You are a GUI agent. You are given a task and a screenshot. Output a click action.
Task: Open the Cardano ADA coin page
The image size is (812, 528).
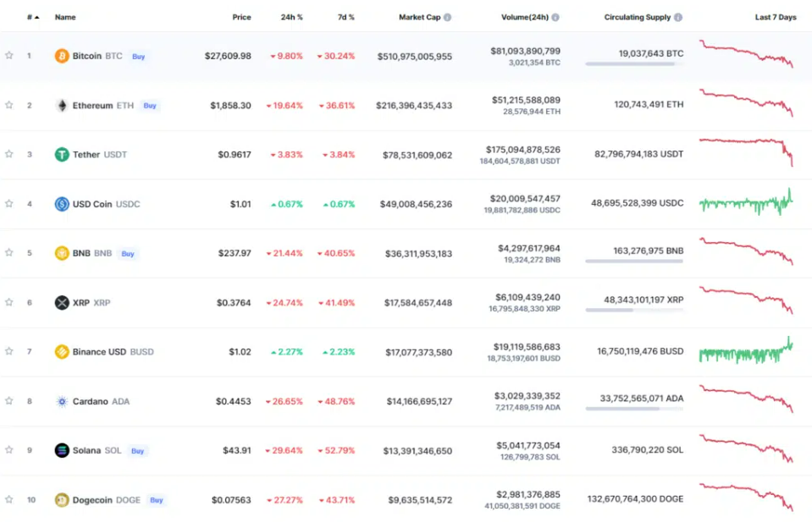(x=101, y=402)
